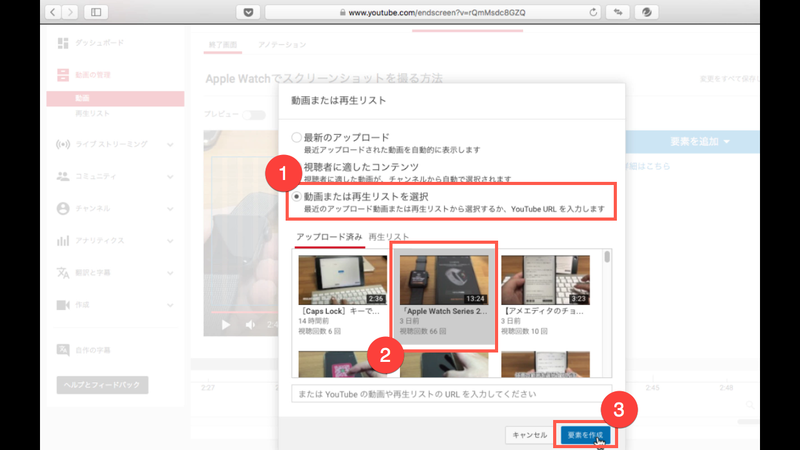Expand the 翻訳と字幕 section chevron
800x450 pixels.
[x=170, y=273]
